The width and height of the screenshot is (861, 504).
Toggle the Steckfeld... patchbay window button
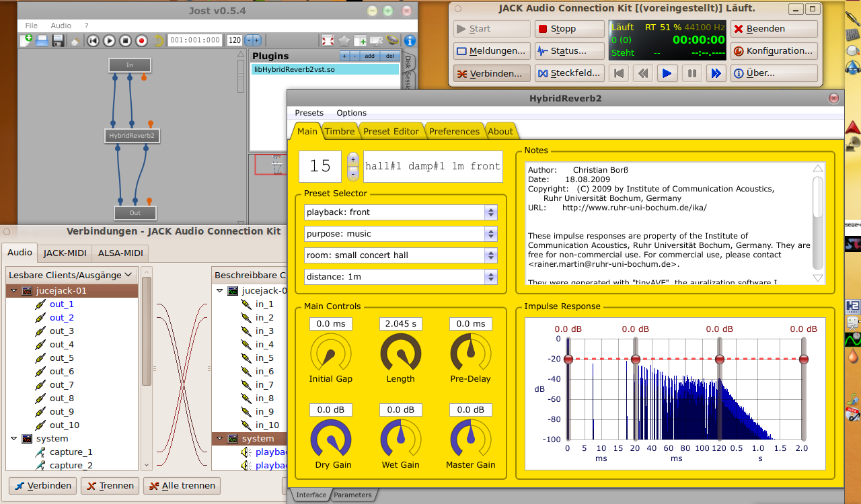click(569, 73)
